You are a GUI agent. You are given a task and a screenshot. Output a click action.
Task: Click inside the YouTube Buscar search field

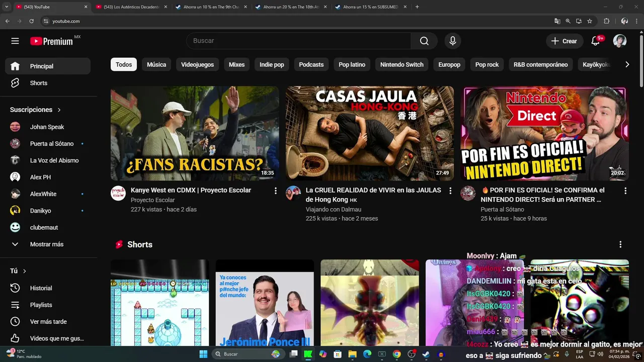298,41
